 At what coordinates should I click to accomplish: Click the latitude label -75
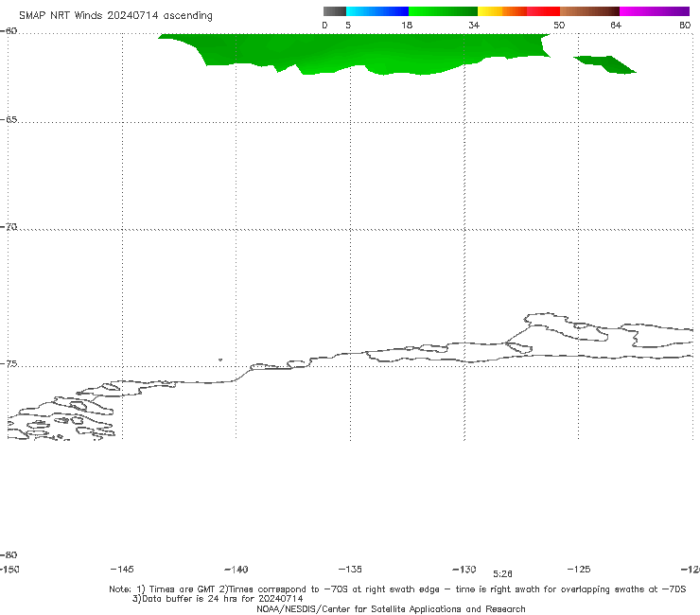tap(9, 363)
